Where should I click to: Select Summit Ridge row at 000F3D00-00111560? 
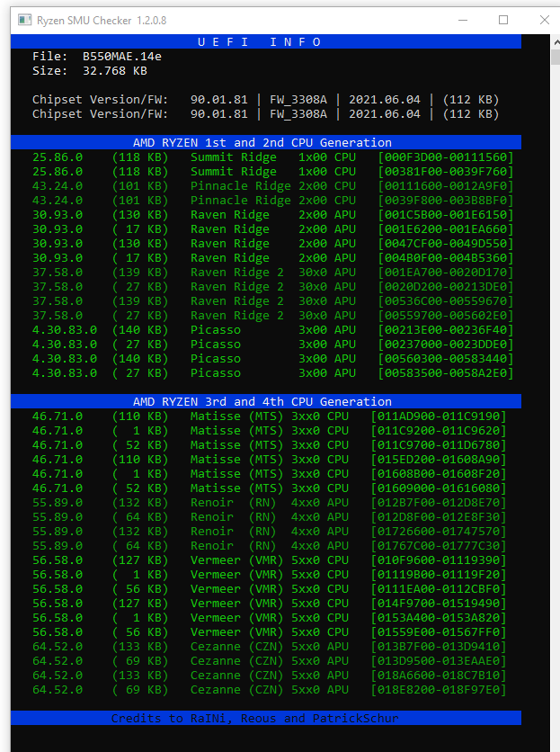coord(272,157)
